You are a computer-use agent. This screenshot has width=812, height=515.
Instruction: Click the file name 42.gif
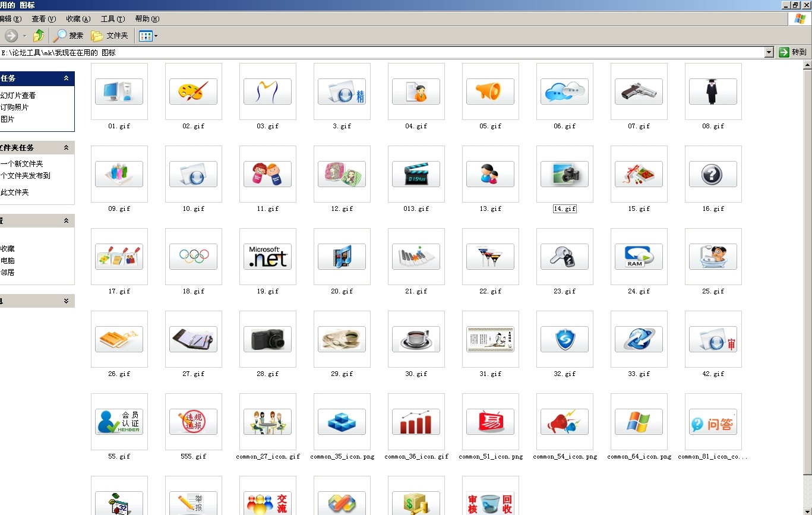[x=713, y=374]
